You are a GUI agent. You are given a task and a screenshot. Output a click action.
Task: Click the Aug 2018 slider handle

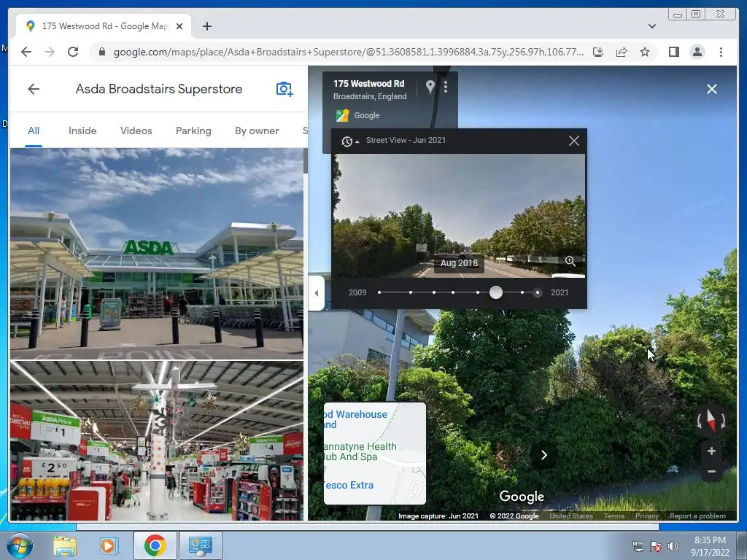click(x=496, y=292)
